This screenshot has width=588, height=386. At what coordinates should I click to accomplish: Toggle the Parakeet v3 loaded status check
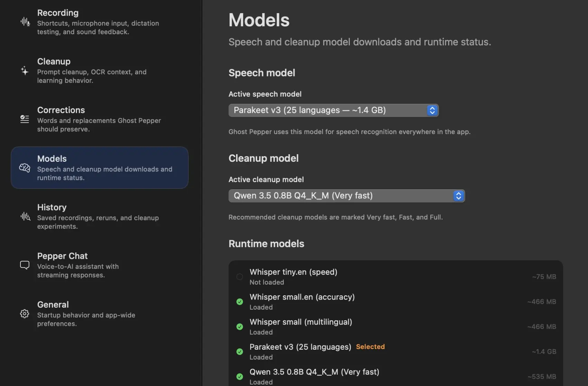[240, 351]
